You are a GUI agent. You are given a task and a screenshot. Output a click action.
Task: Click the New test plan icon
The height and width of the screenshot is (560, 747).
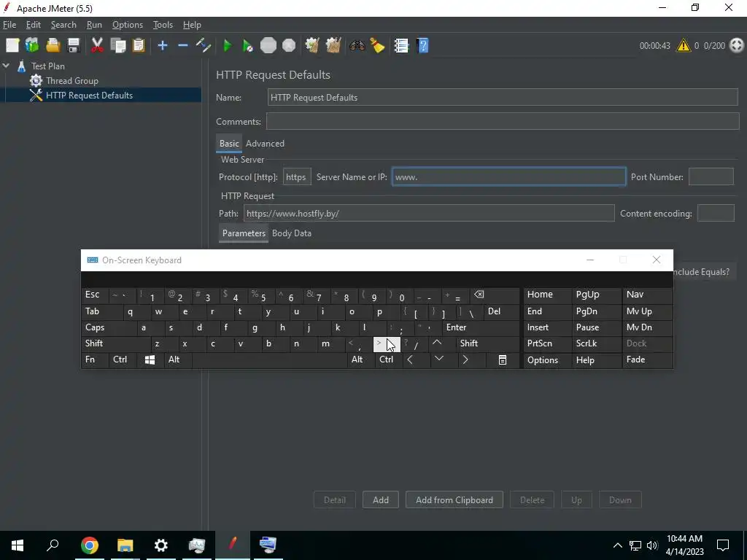(x=12, y=45)
